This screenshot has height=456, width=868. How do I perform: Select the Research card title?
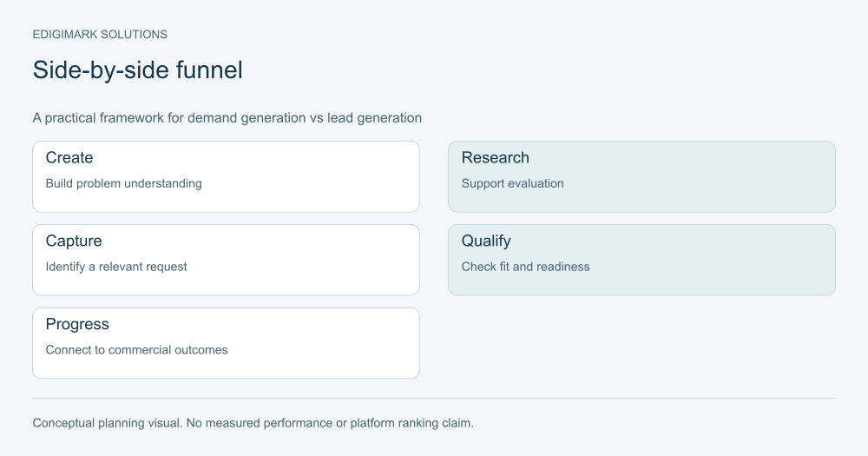(496, 157)
